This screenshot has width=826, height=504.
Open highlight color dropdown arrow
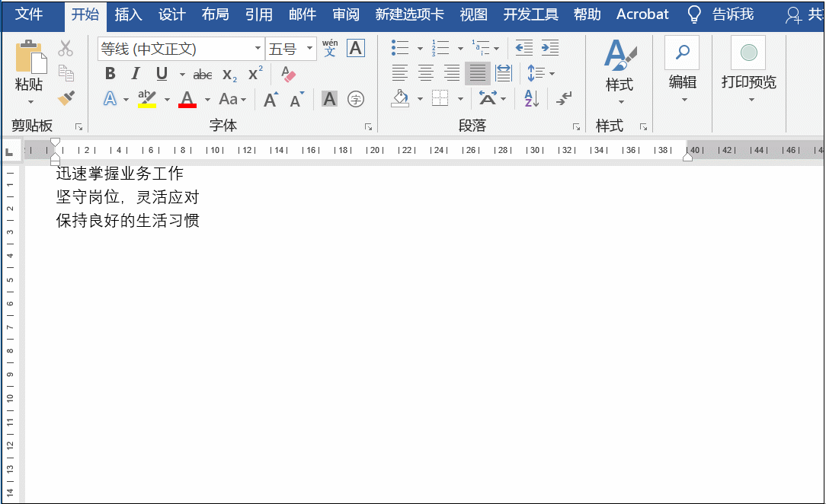pyautogui.click(x=167, y=100)
